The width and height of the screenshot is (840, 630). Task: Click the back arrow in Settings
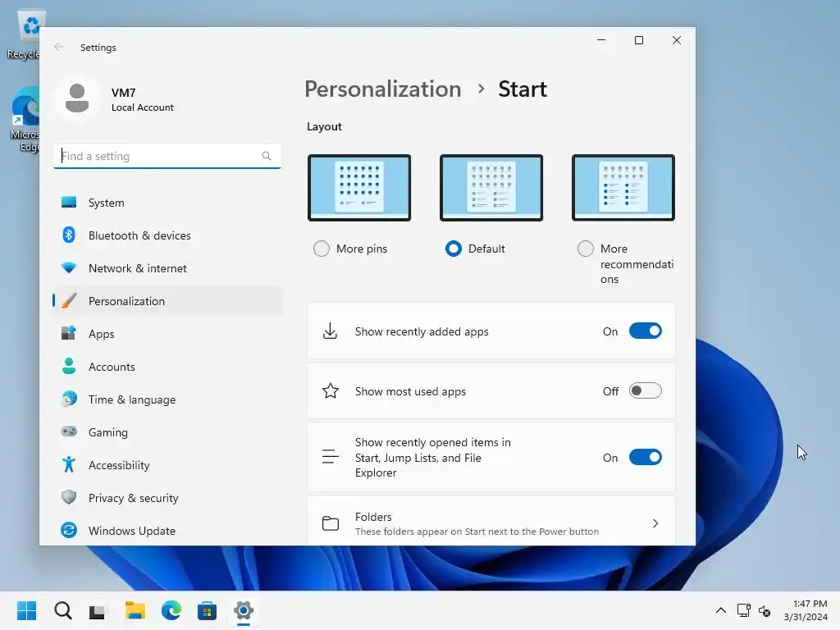pyautogui.click(x=59, y=47)
